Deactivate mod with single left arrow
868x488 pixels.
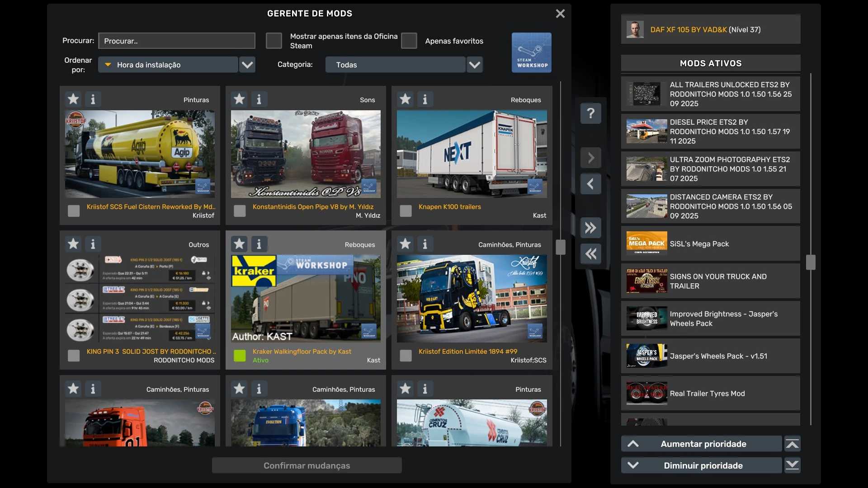[x=590, y=184]
